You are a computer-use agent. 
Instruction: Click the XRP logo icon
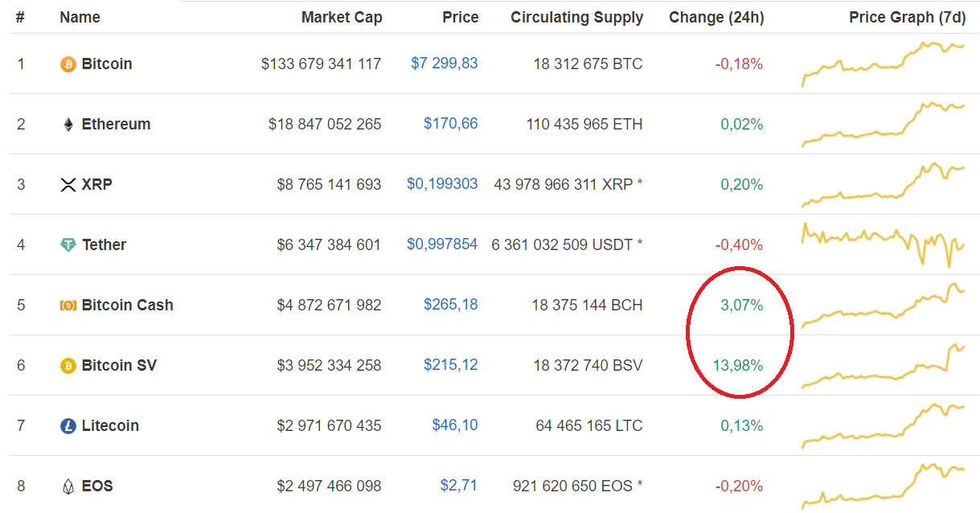click(x=68, y=185)
